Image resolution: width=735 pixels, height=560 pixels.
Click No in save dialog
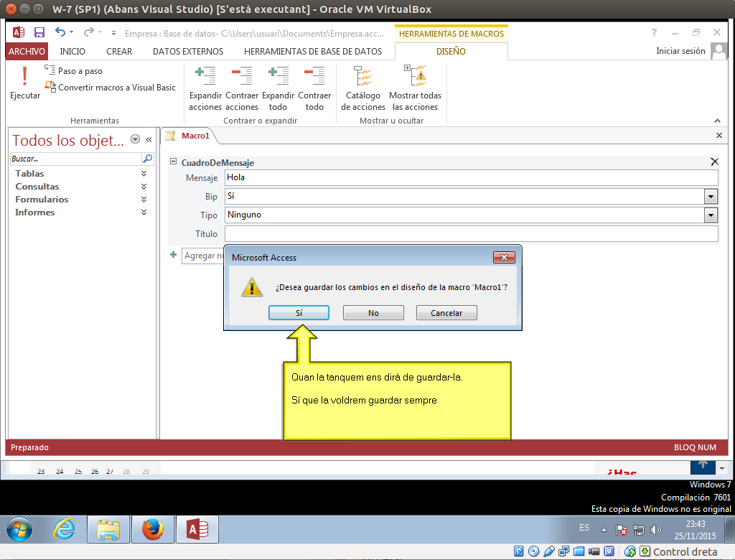click(373, 313)
